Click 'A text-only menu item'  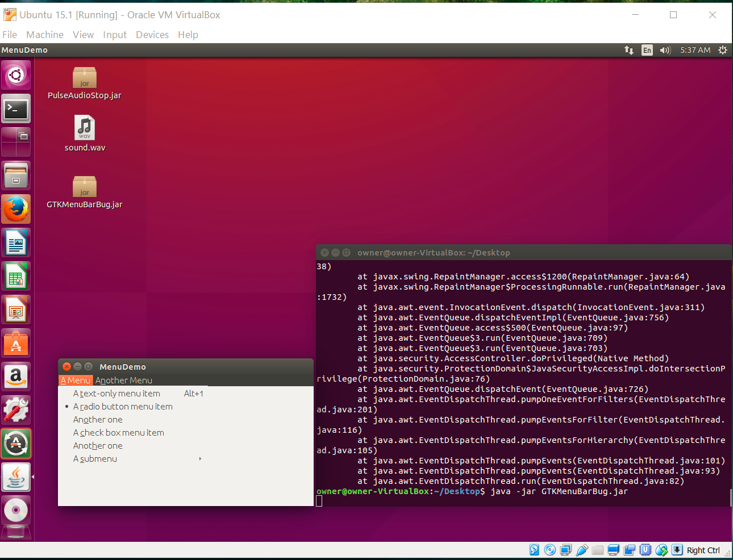pos(116,394)
